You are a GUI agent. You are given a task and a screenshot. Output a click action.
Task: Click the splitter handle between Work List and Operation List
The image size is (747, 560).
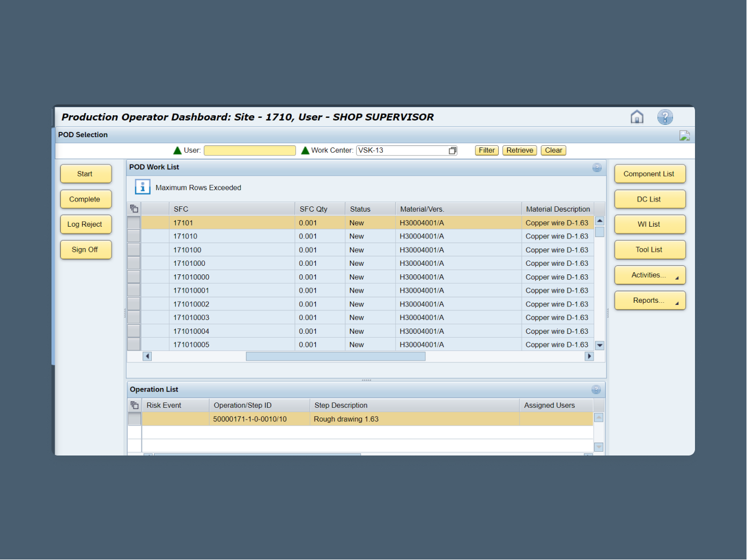click(x=366, y=380)
